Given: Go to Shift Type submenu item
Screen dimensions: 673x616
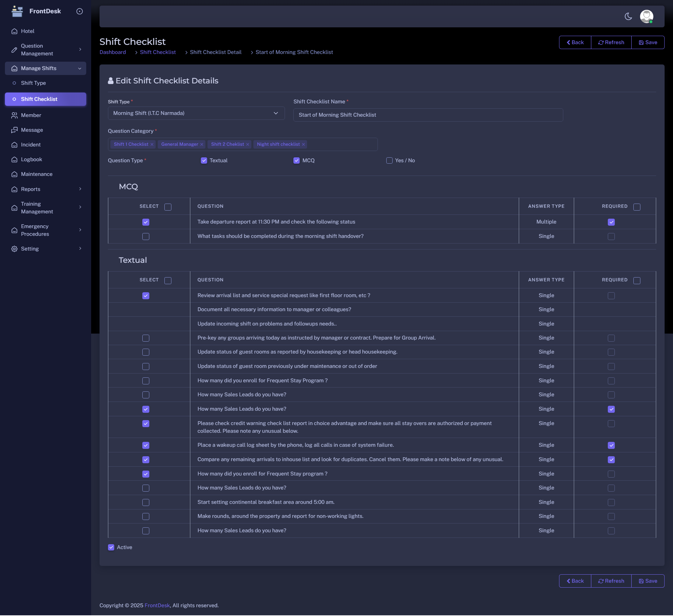Looking at the screenshot, I should 33,83.
